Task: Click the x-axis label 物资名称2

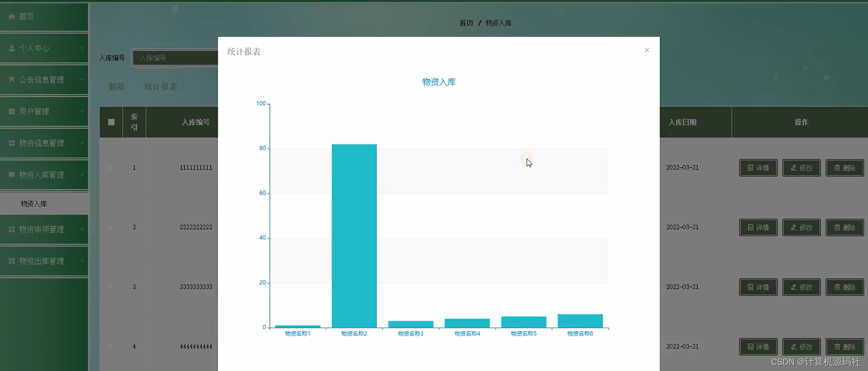Action: point(354,334)
